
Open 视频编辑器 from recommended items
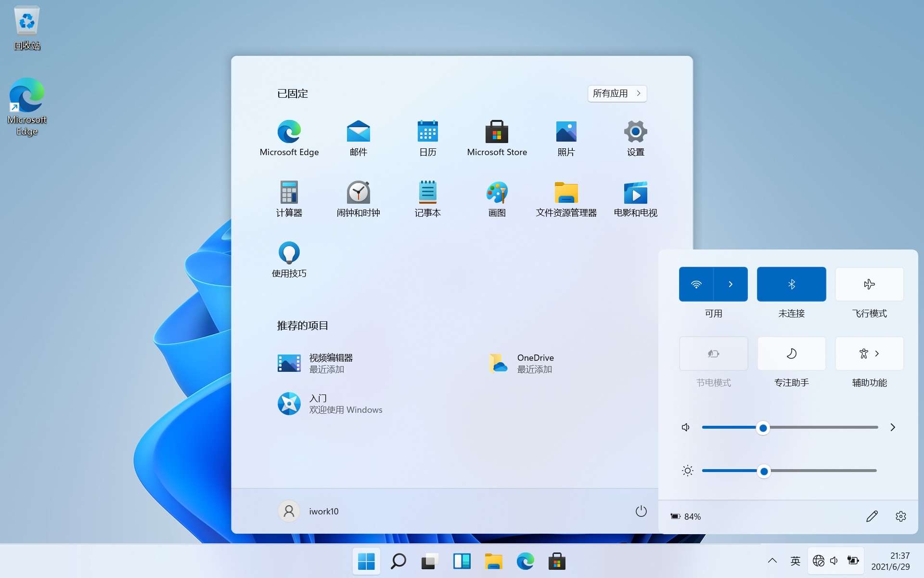coord(331,363)
